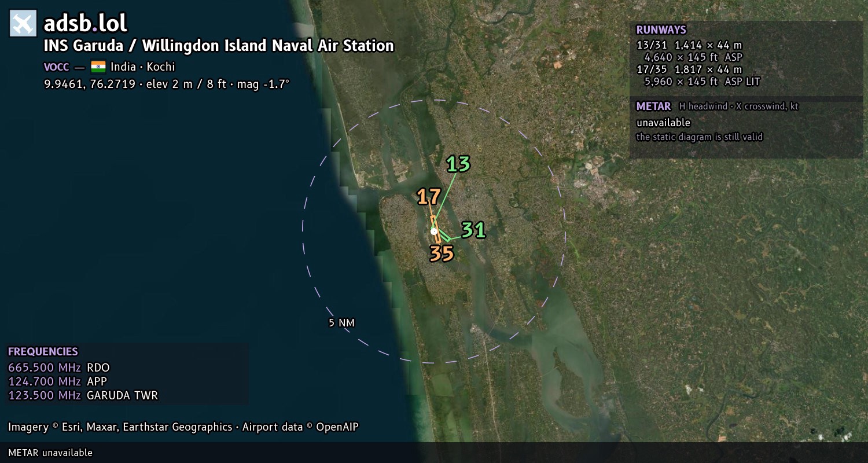Viewport: 868px width, 463px height.
Task: Click the India flag icon
Action: 98,67
